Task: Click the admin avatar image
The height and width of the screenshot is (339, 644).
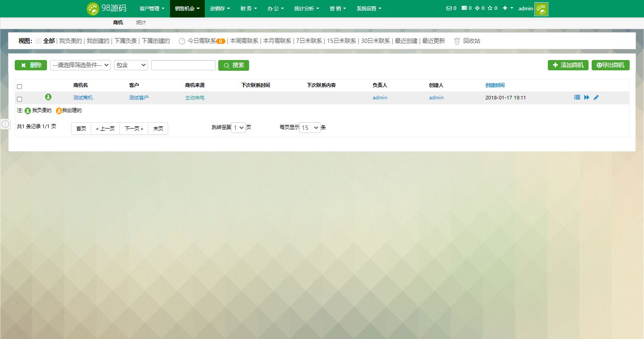Action: (541, 9)
